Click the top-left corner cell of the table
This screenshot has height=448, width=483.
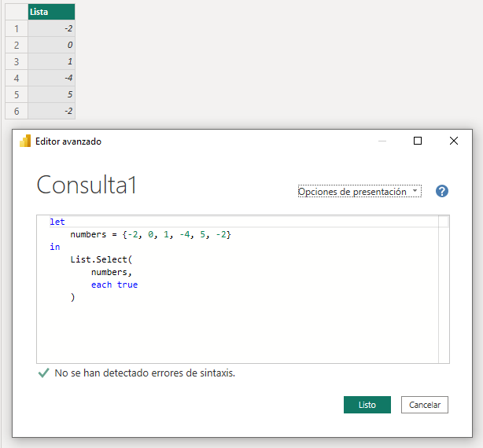pos(16,12)
